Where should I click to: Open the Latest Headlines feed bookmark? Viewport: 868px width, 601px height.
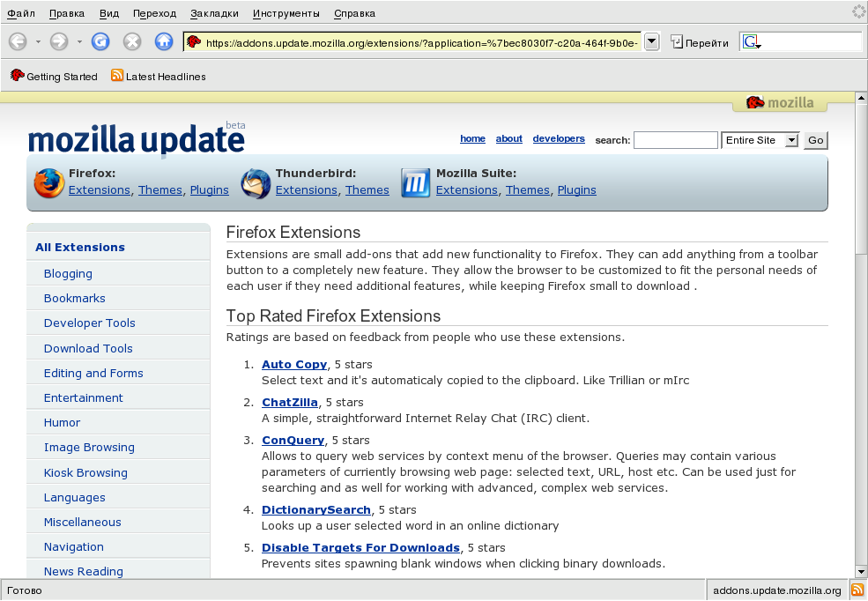pyautogui.click(x=159, y=77)
